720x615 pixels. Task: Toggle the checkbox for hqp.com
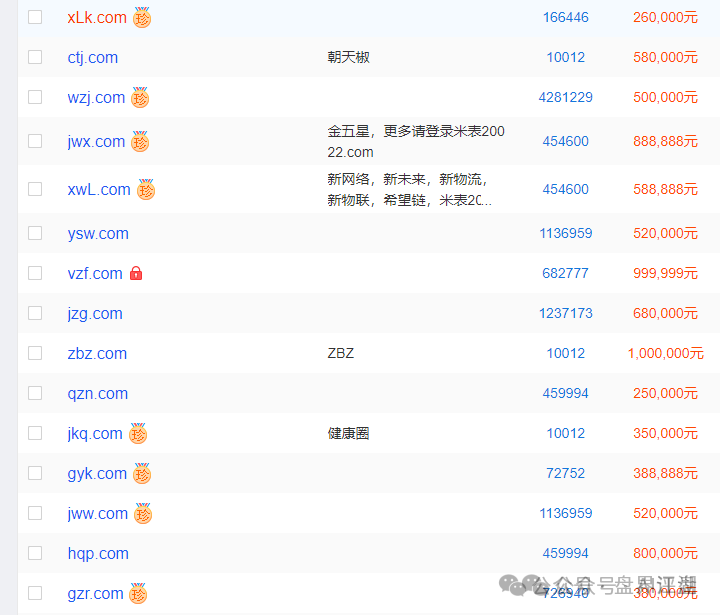(35, 553)
